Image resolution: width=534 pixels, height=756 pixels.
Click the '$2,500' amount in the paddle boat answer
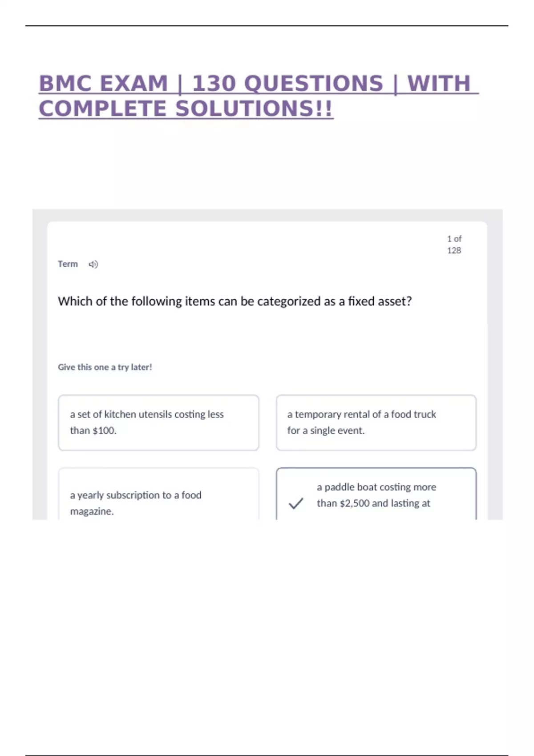(x=354, y=503)
